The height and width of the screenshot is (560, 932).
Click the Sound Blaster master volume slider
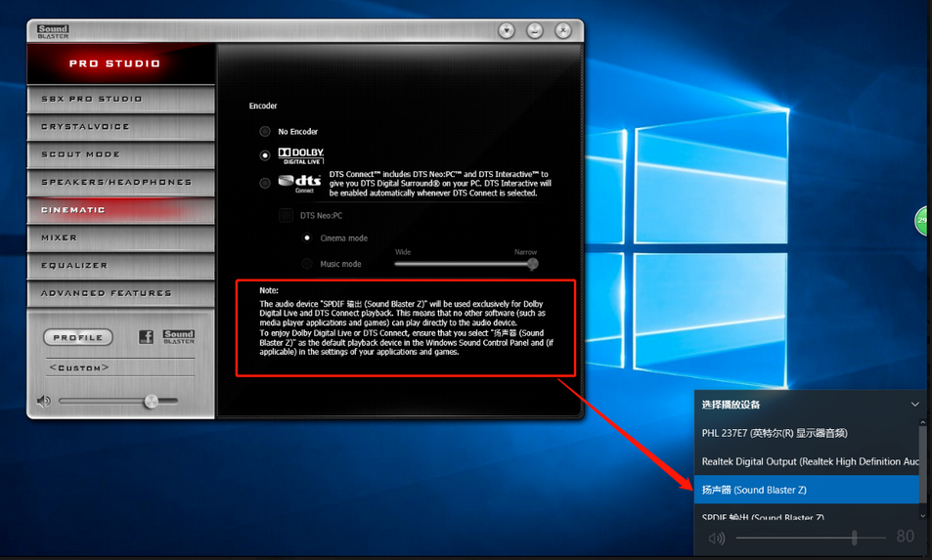[118, 402]
